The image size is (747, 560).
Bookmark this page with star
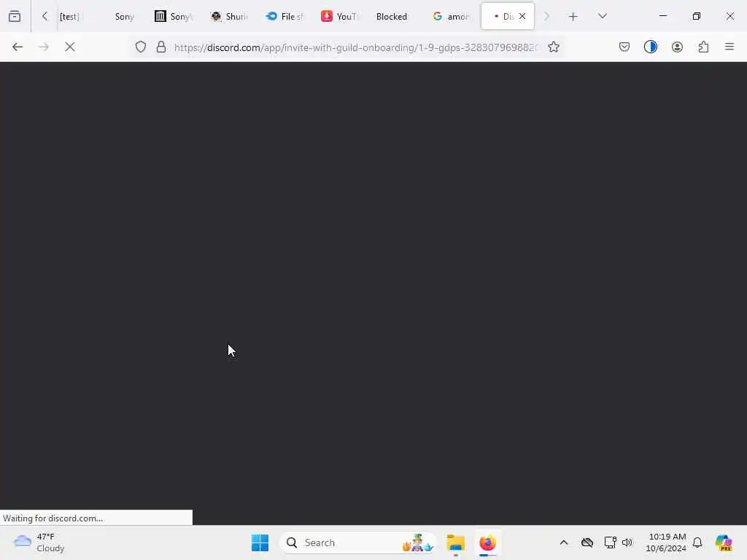553,47
